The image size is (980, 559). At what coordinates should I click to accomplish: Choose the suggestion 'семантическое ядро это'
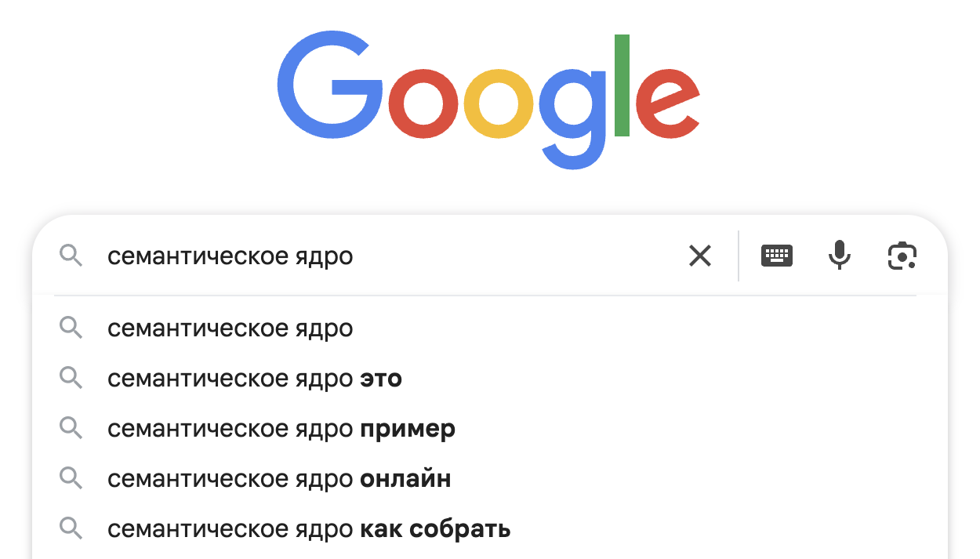[255, 379]
